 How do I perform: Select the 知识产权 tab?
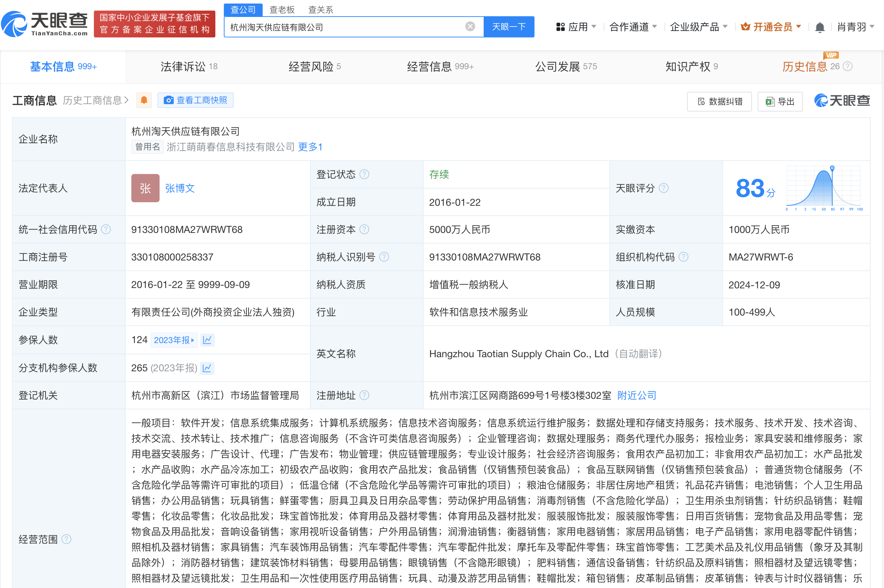coord(692,66)
